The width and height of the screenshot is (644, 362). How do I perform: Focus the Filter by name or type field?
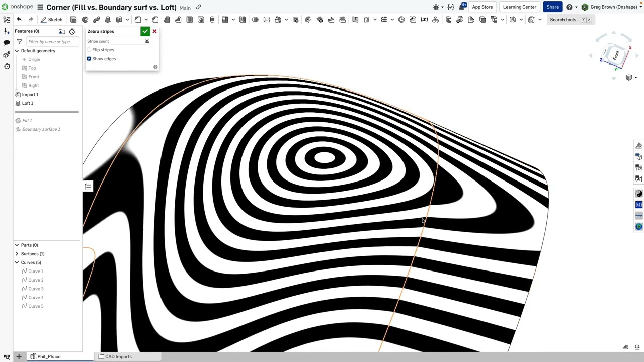pyautogui.click(x=52, y=42)
